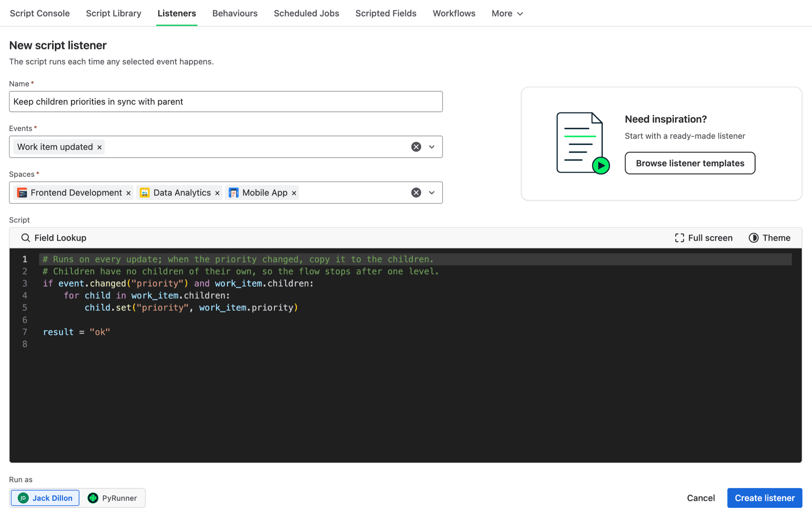
Task: Click Data Analytics space icon
Action: tap(145, 192)
